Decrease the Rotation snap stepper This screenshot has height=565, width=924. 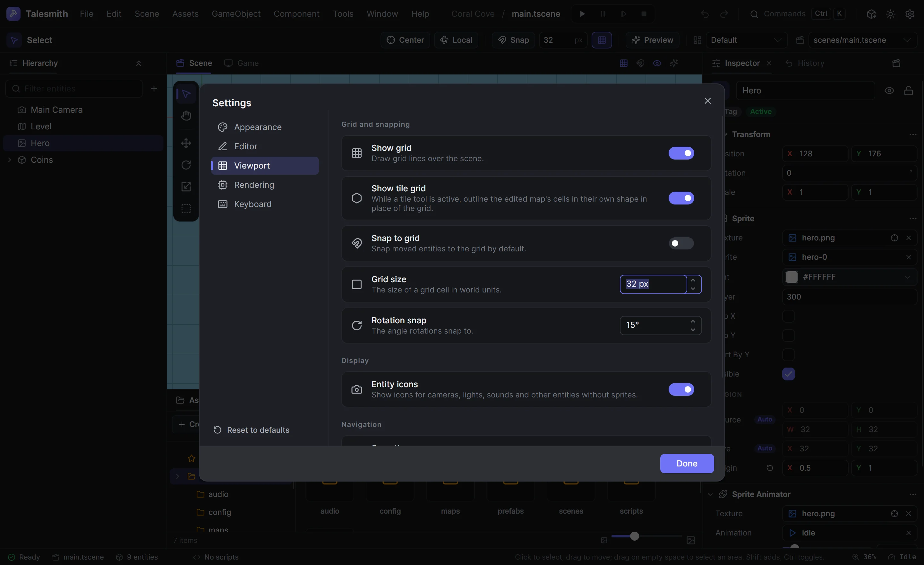693,329
